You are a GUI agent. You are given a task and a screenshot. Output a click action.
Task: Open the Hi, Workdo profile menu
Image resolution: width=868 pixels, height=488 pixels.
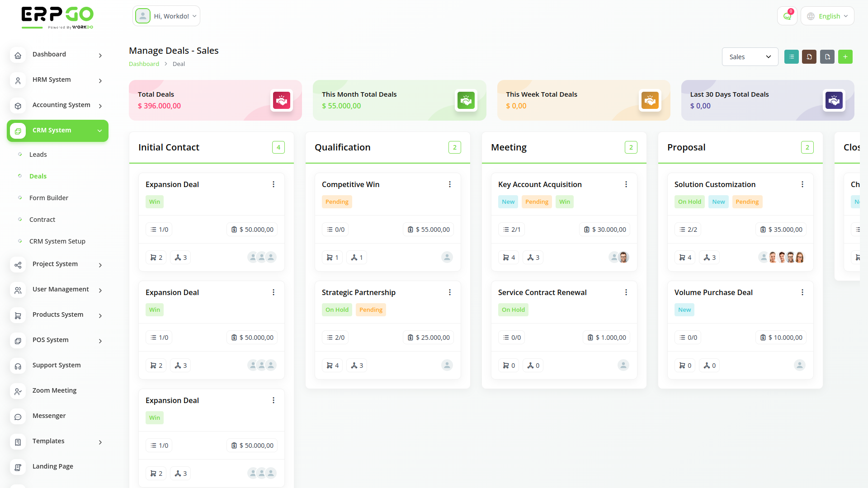pyautogui.click(x=166, y=16)
